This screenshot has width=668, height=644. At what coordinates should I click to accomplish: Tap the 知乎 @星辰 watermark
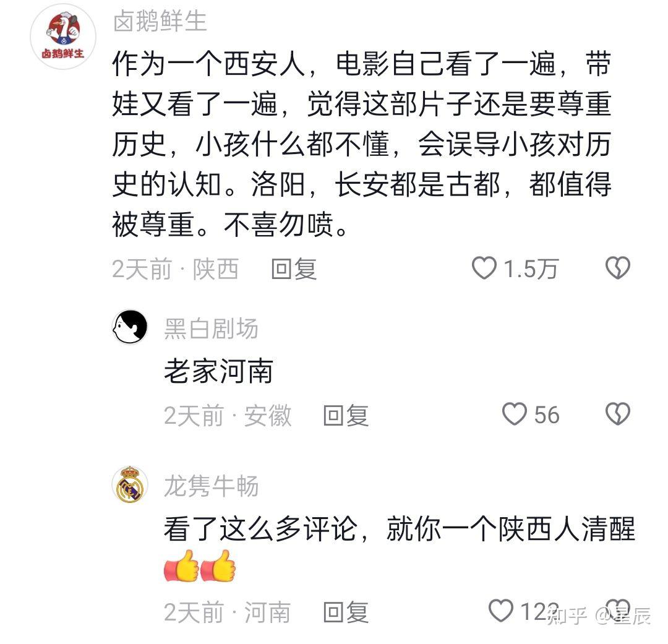click(x=599, y=616)
